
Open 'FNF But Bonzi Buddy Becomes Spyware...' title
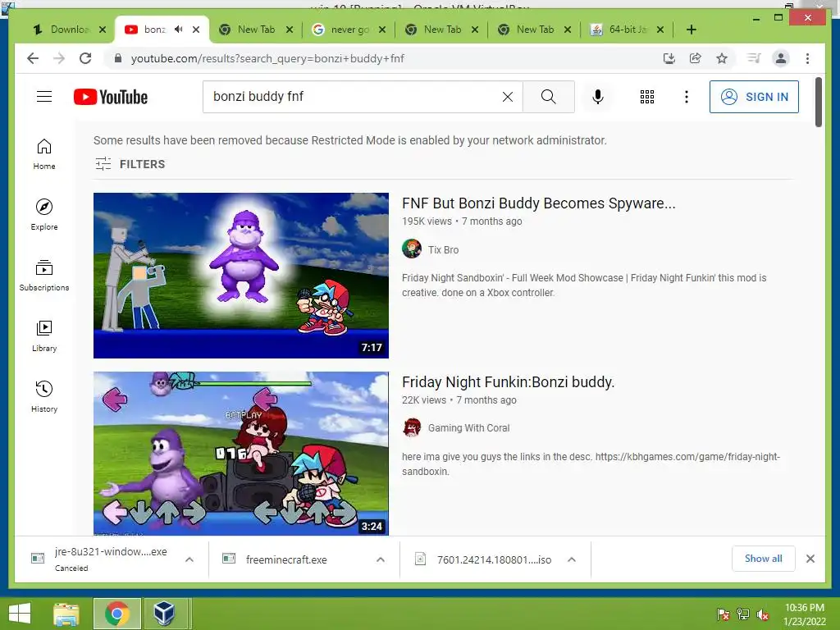click(538, 203)
